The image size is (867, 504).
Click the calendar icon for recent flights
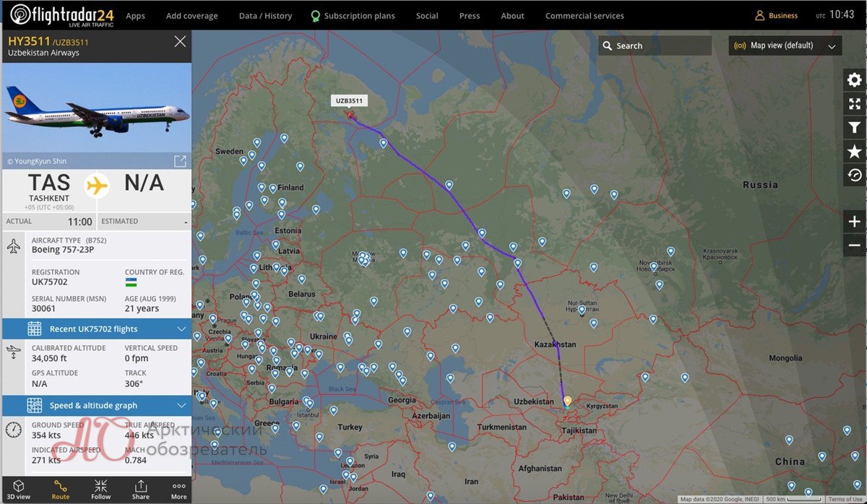pos(34,329)
